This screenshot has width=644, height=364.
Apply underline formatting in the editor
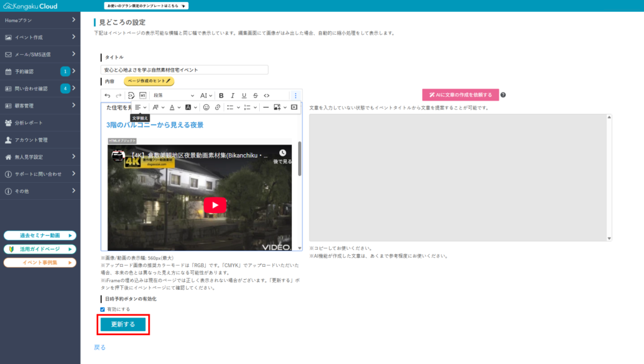244,95
